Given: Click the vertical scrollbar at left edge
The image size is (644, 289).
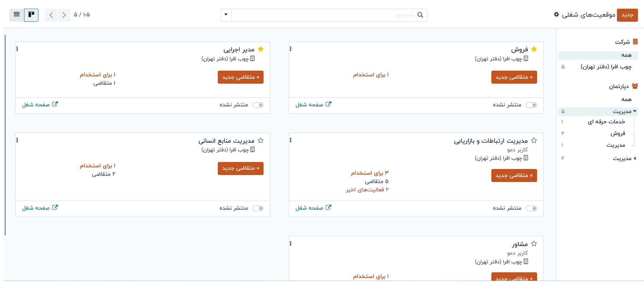Looking at the screenshot, I should pyautogui.click(x=5, y=135).
